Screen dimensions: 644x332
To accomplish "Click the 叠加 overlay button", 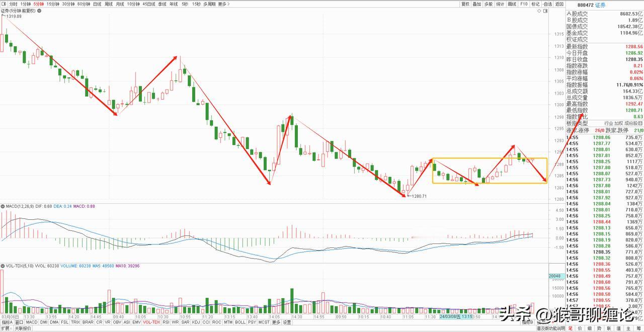I will click(x=477, y=4).
